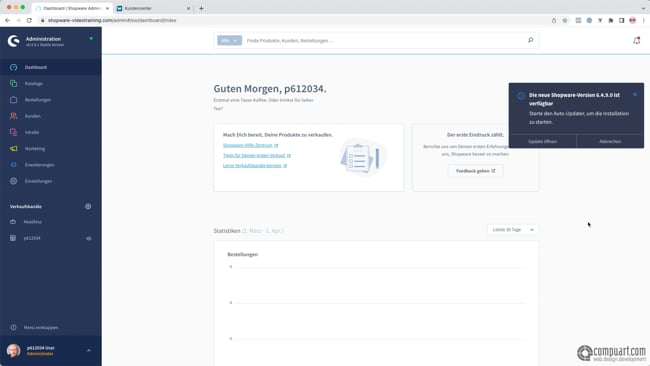This screenshot has width=650, height=366.
Task: Click the Inhalte layout icon
Action: (14, 132)
